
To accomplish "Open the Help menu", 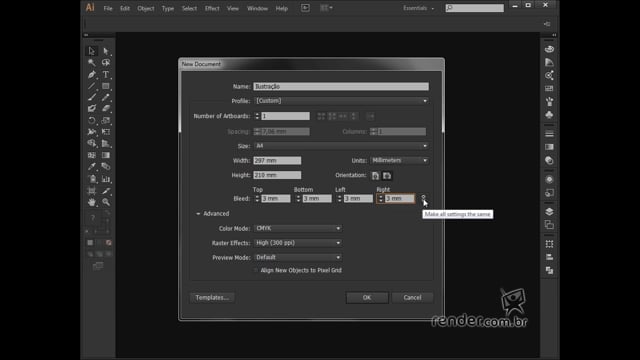I will (x=282, y=8).
